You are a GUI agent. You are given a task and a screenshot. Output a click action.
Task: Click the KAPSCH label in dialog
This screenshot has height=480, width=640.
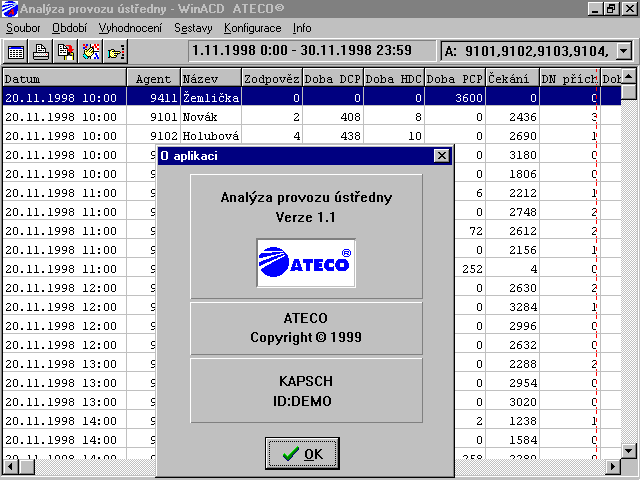pos(306,381)
